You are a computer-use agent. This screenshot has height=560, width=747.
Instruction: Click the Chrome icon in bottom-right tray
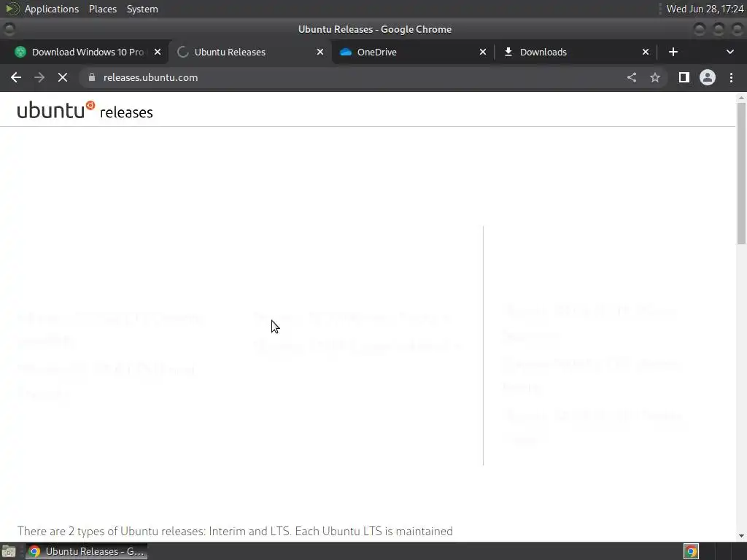point(691,551)
